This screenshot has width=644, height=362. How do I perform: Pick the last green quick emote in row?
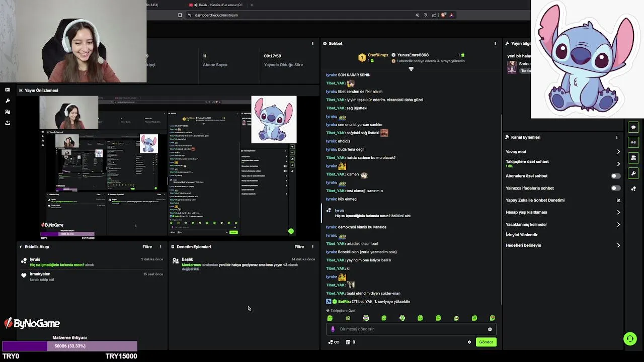493,318
